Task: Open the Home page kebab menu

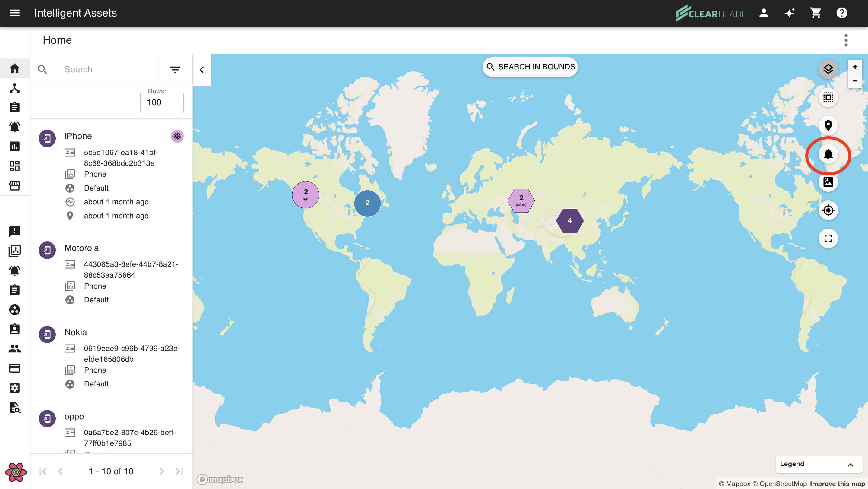Action: coord(846,40)
